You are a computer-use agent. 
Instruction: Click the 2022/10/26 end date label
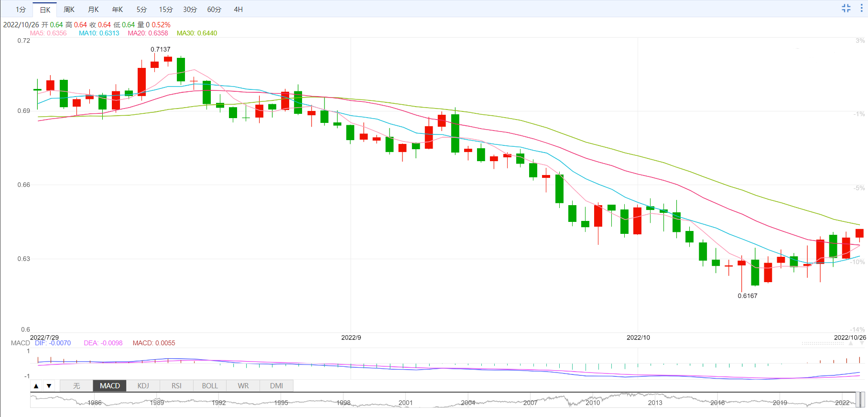tap(850, 337)
